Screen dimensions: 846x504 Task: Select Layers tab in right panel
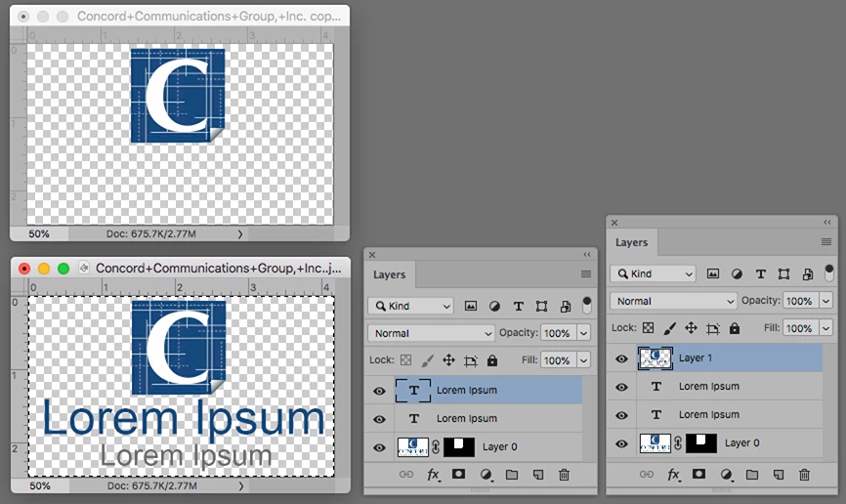tap(631, 242)
